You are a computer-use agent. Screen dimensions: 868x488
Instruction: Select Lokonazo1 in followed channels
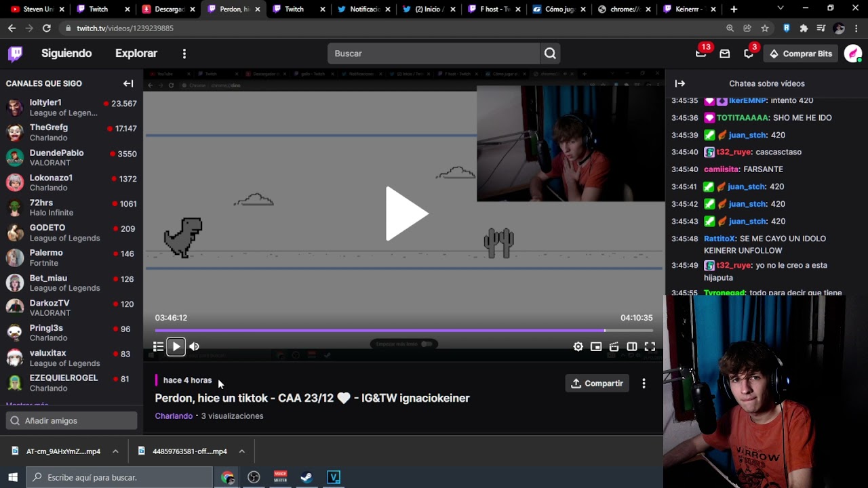coord(71,183)
